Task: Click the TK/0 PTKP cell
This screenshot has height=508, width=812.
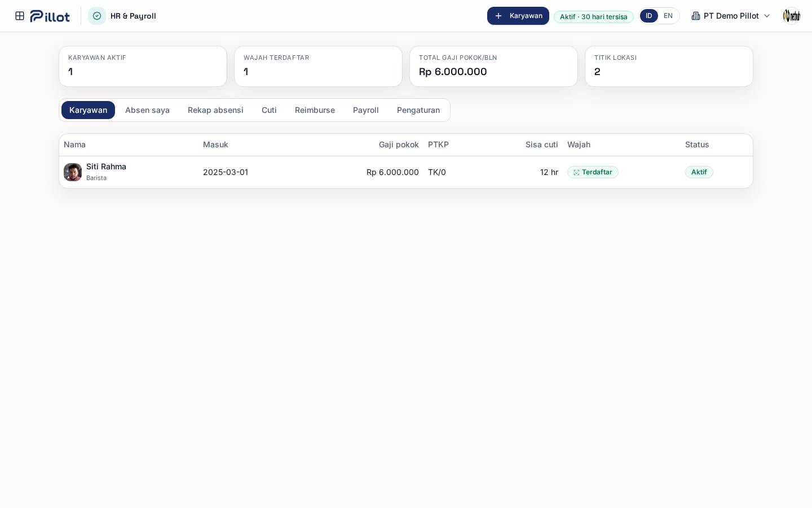Action: [x=437, y=172]
